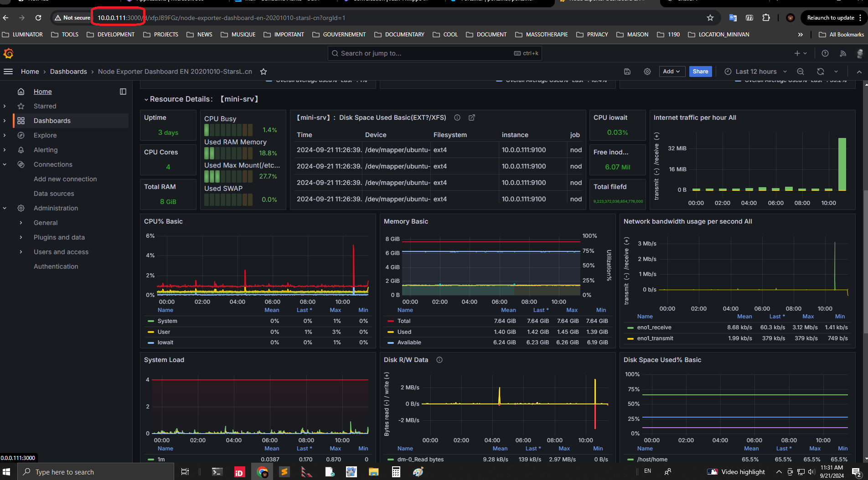Screen dimensions: 868x480
Task: Open Data sources menu item
Action: click(x=54, y=194)
